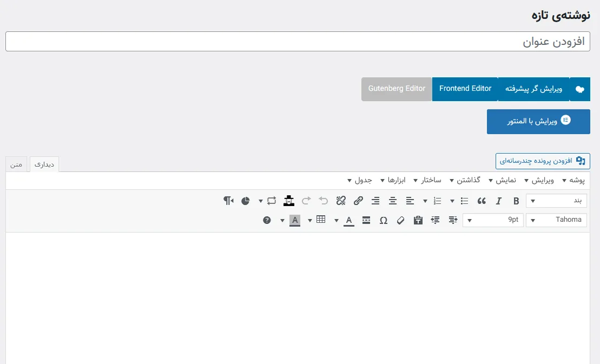This screenshot has height=364, width=600.
Task: Click the Gutenberg Editor button
Action: click(397, 89)
